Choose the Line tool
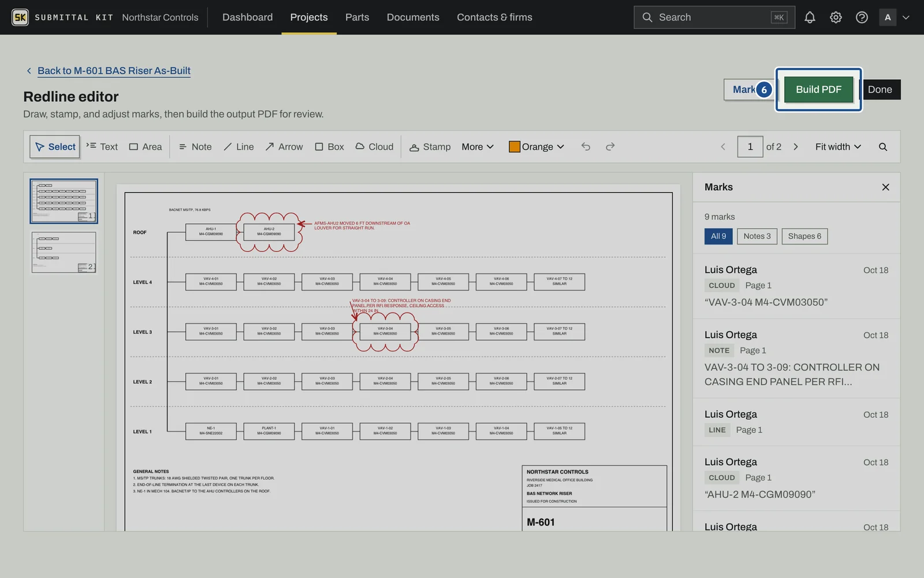924x578 pixels. (239, 147)
